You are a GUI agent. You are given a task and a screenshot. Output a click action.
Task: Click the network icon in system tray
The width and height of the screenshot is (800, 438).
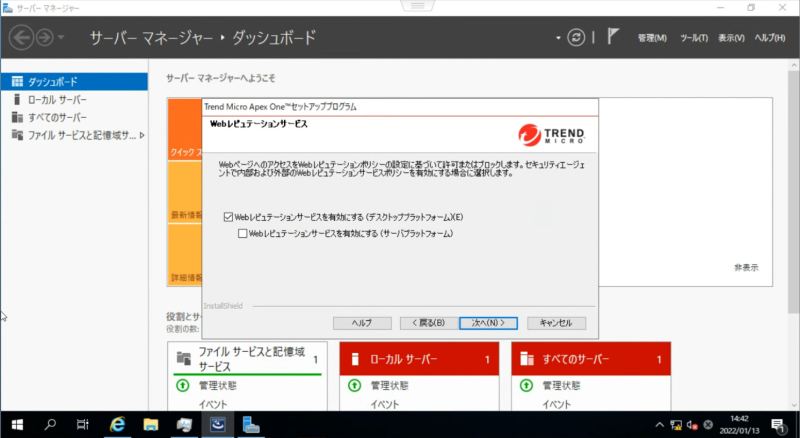point(676,425)
